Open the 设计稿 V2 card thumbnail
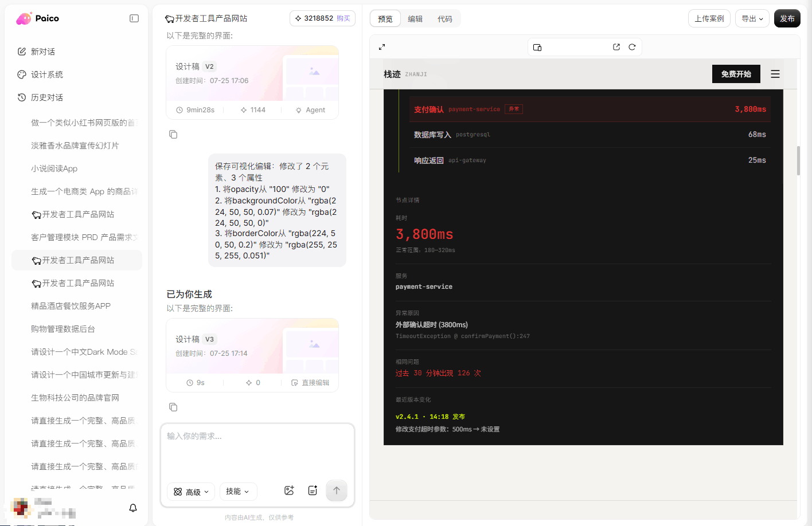 click(252, 73)
